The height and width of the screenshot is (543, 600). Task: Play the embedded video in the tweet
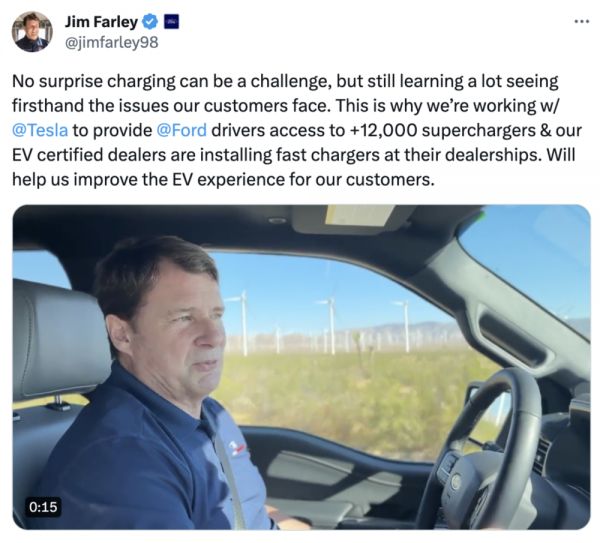[x=301, y=367]
